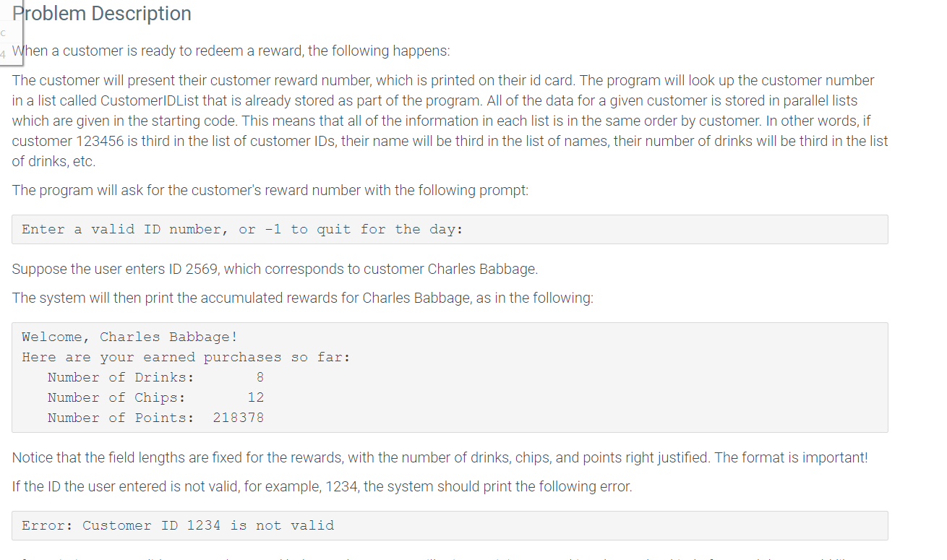Click the Points value 218378
This screenshot has width=947, height=560.
pyautogui.click(x=238, y=418)
